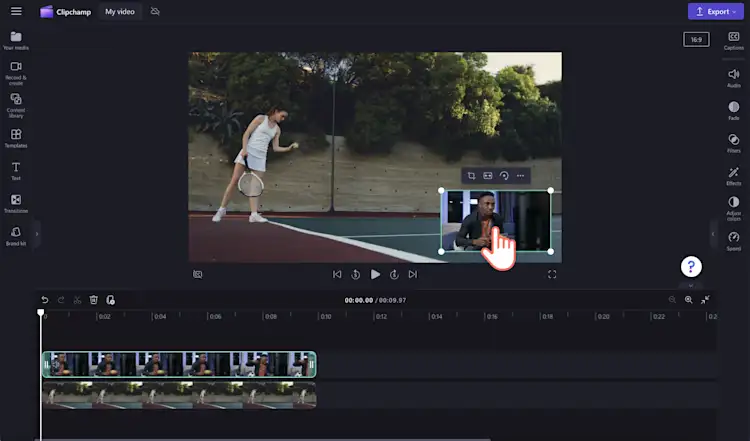This screenshot has width=750, height=441.
Task: Change the 16:9 aspect ratio
Action: click(696, 40)
